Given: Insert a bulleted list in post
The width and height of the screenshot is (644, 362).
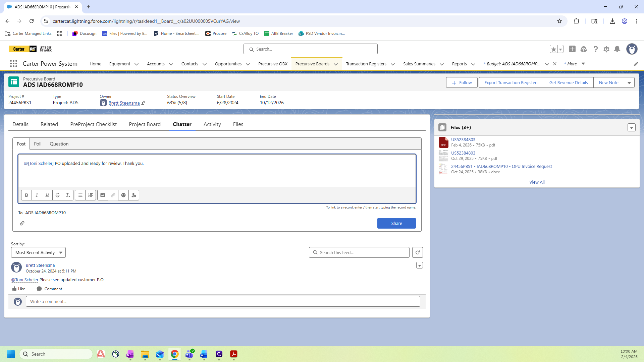Looking at the screenshot, I should (x=80, y=195).
